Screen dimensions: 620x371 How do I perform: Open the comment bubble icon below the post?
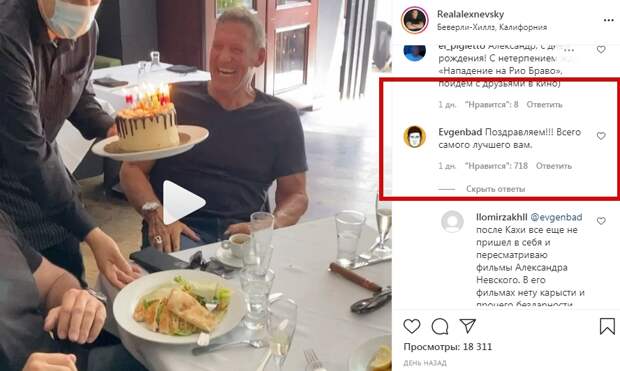[440, 326]
